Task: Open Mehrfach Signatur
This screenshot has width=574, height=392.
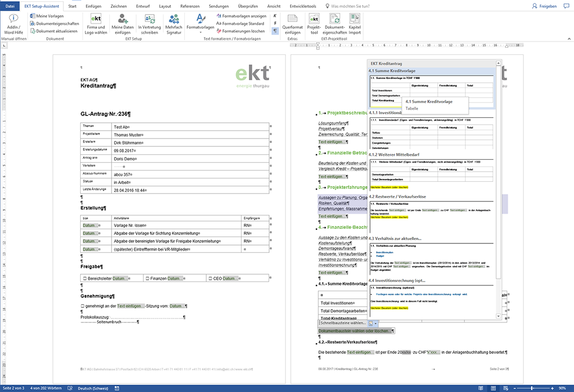Action: tap(174, 24)
